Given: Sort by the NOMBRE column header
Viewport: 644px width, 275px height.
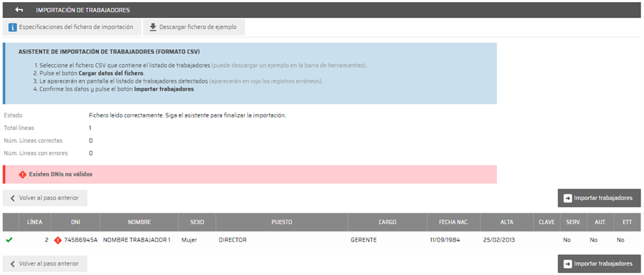Looking at the screenshot, I should click(x=139, y=222).
